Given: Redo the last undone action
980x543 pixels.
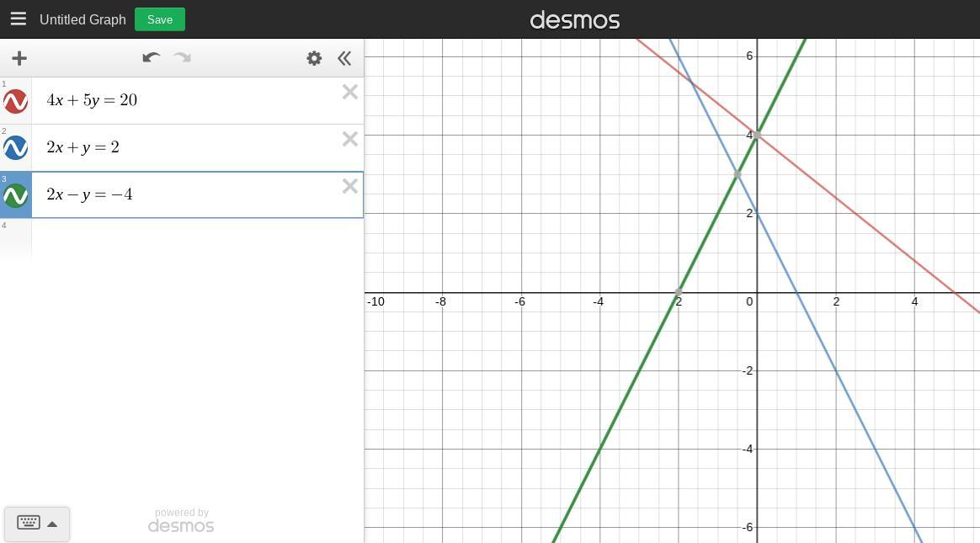Looking at the screenshot, I should 183,58.
